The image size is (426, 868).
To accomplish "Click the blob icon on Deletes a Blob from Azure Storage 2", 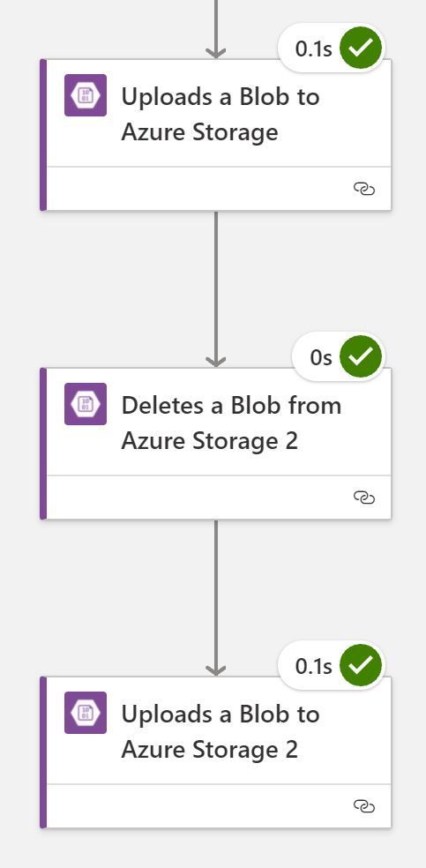I will (86, 404).
